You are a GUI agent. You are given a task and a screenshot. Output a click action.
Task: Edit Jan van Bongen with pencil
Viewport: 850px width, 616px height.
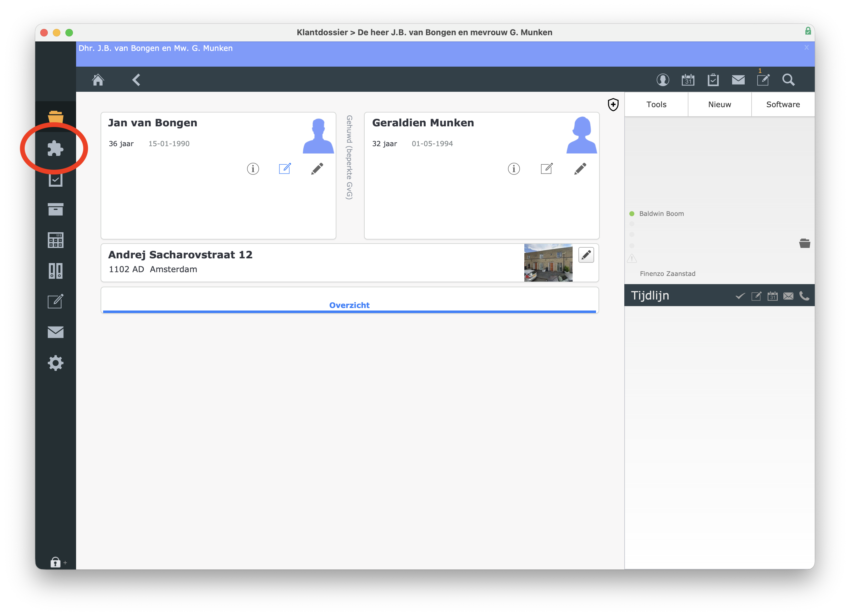click(x=317, y=168)
